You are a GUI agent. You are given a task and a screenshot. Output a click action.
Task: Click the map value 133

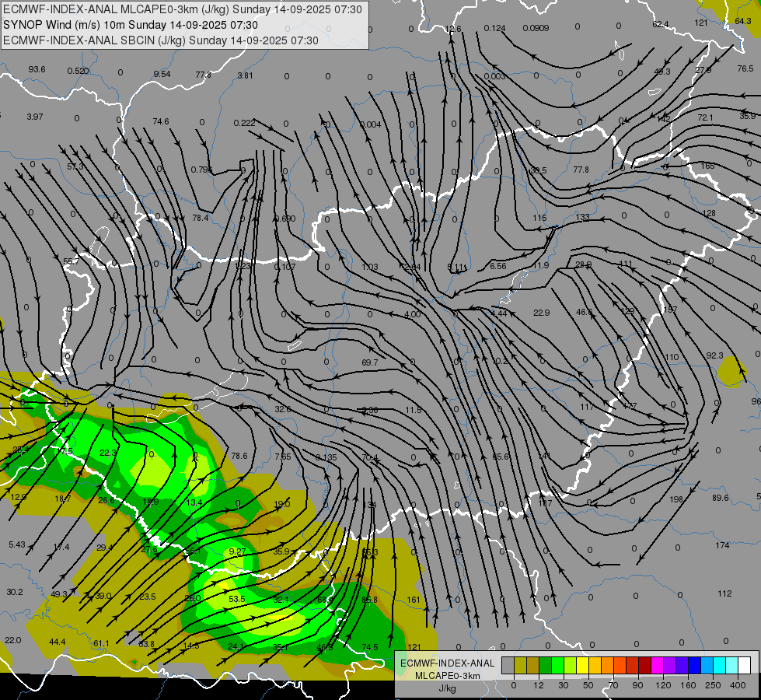[582, 217]
